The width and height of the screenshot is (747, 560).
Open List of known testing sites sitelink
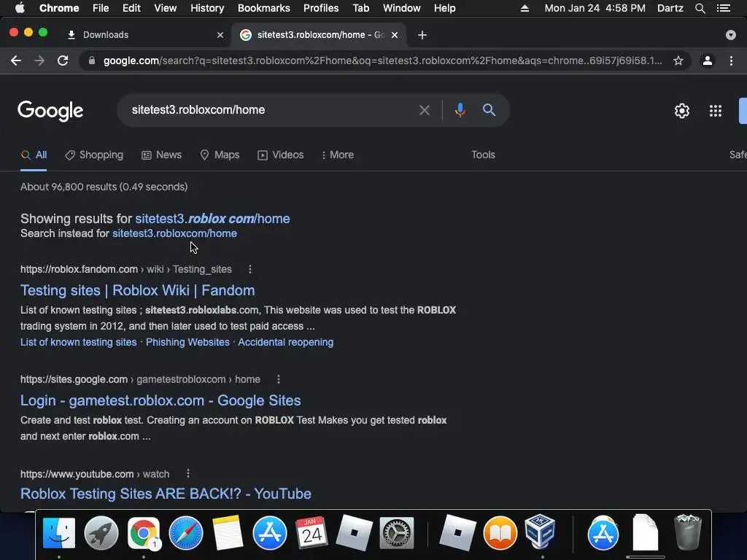pyautogui.click(x=79, y=342)
